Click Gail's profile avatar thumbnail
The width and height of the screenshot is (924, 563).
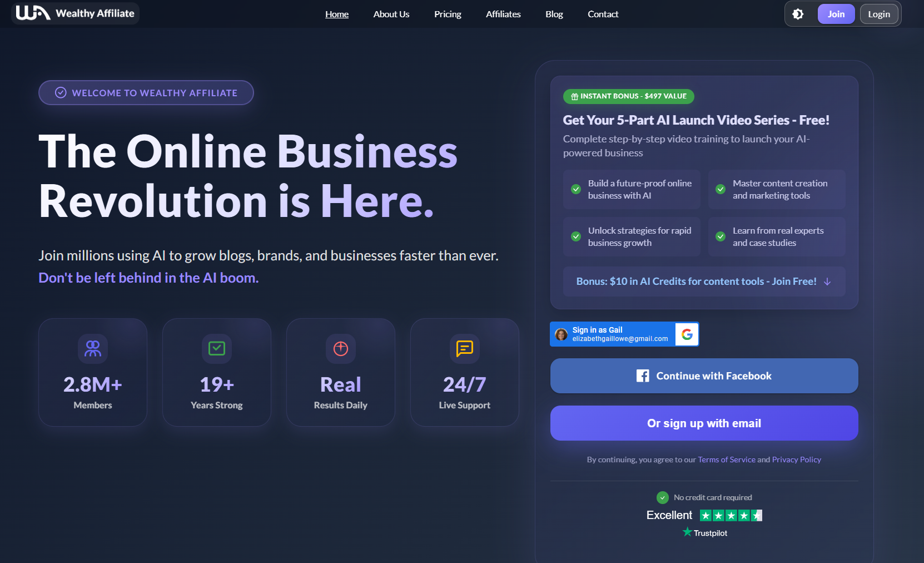point(562,334)
